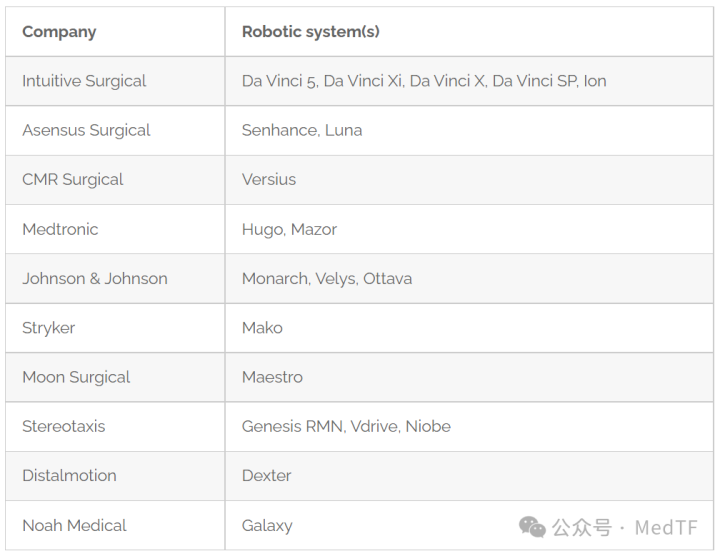Select the Stryker company cell
Image resolution: width=720 pixels, height=556 pixels.
click(115, 328)
